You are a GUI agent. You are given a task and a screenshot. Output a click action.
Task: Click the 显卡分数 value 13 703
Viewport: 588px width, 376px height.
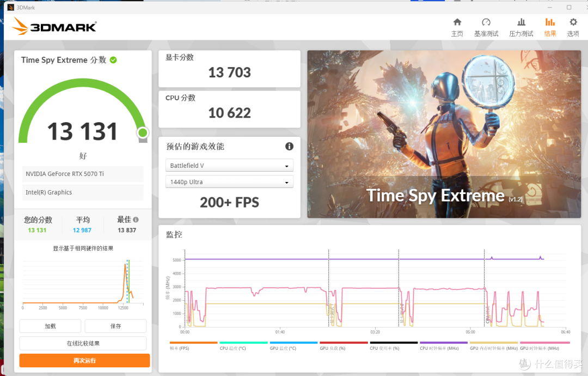pyautogui.click(x=230, y=72)
